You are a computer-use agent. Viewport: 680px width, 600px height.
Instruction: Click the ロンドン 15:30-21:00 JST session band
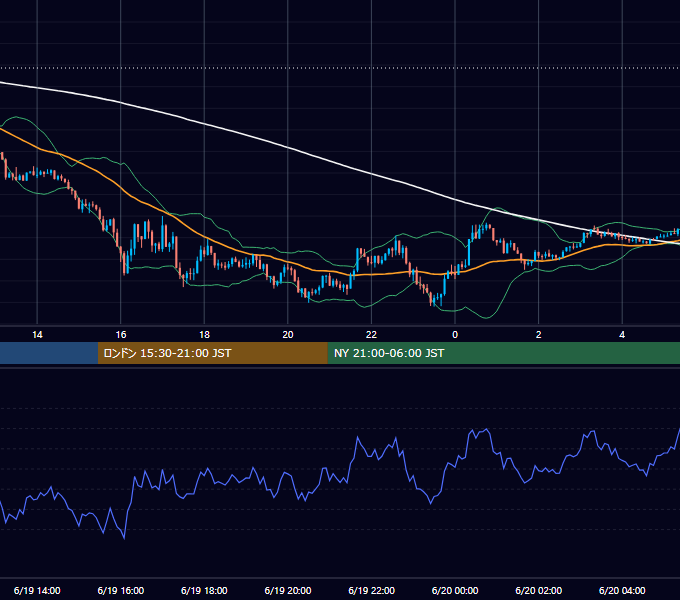coord(212,353)
